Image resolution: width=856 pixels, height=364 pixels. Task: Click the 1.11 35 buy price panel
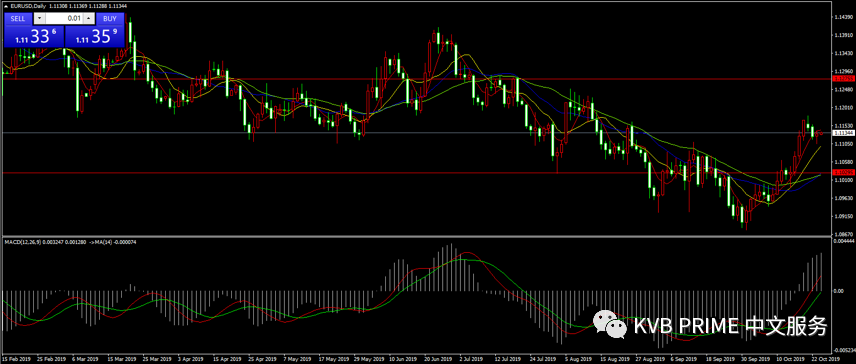(x=95, y=37)
